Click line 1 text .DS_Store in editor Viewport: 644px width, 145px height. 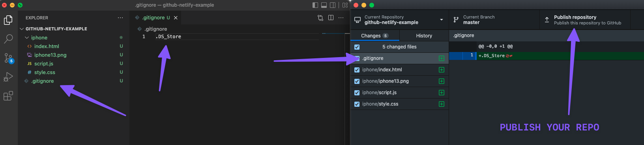pos(168,37)
